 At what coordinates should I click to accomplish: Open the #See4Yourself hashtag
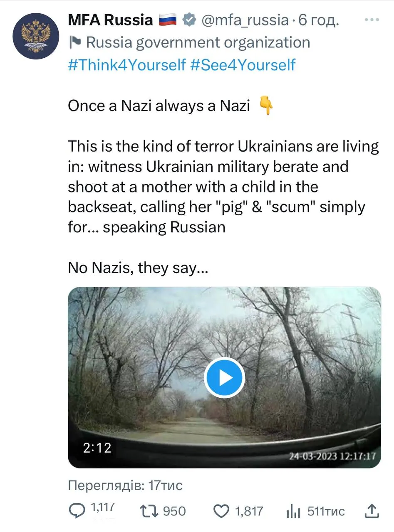243,65
